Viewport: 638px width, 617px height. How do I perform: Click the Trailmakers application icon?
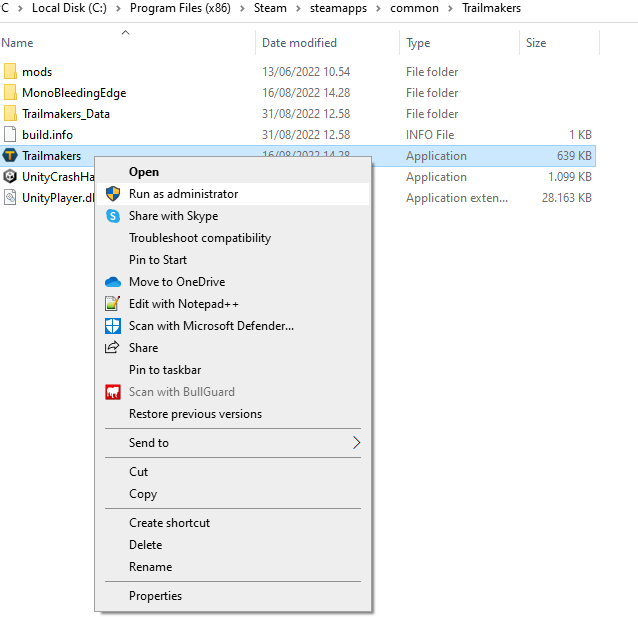tap(10, 155)
